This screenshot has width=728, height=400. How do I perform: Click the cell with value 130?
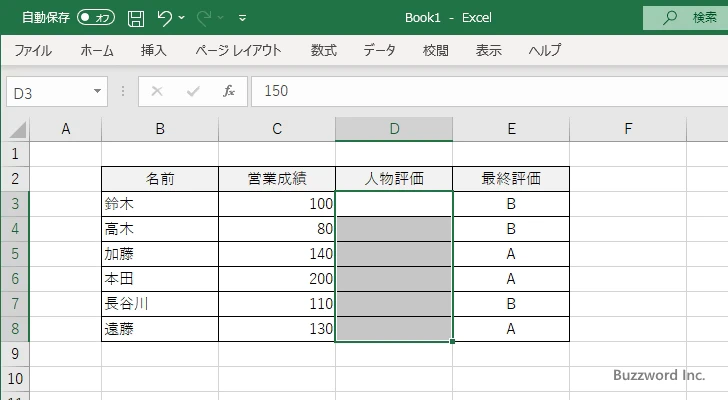click(x=277, y=329)
